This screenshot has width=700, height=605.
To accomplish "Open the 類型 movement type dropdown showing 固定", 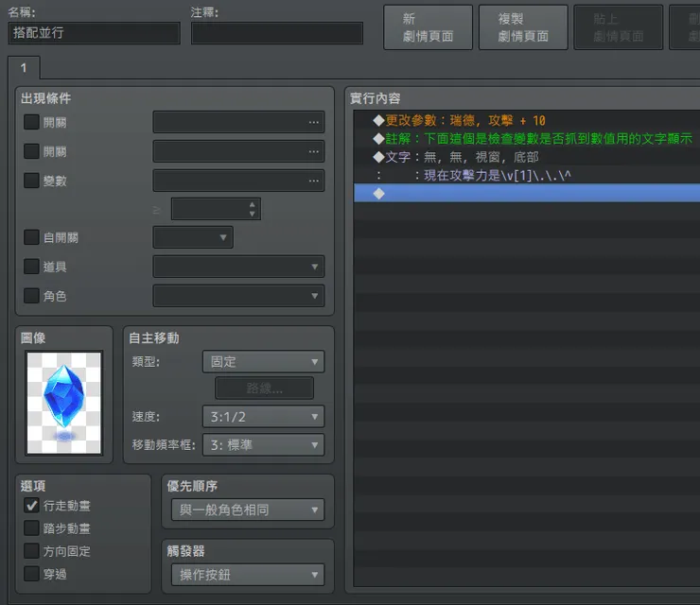I will pyautogui.click(x=263, y=361).
